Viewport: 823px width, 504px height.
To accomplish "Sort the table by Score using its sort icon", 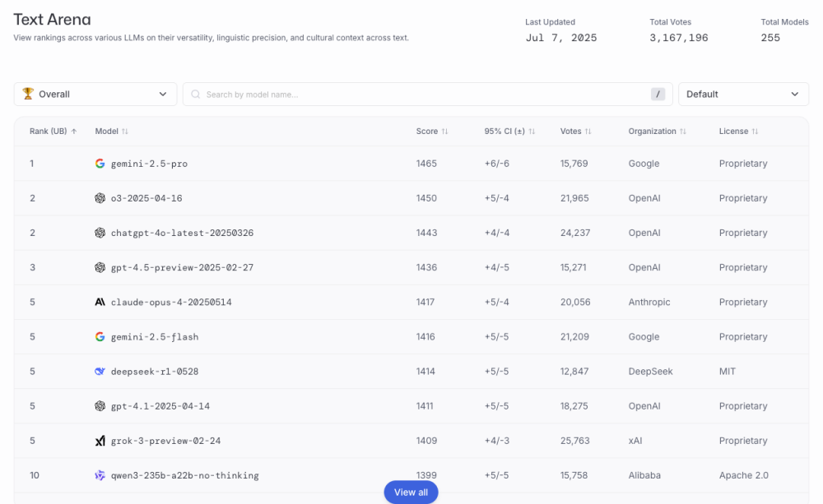I will pyautogui.click(x=444, y=131).
